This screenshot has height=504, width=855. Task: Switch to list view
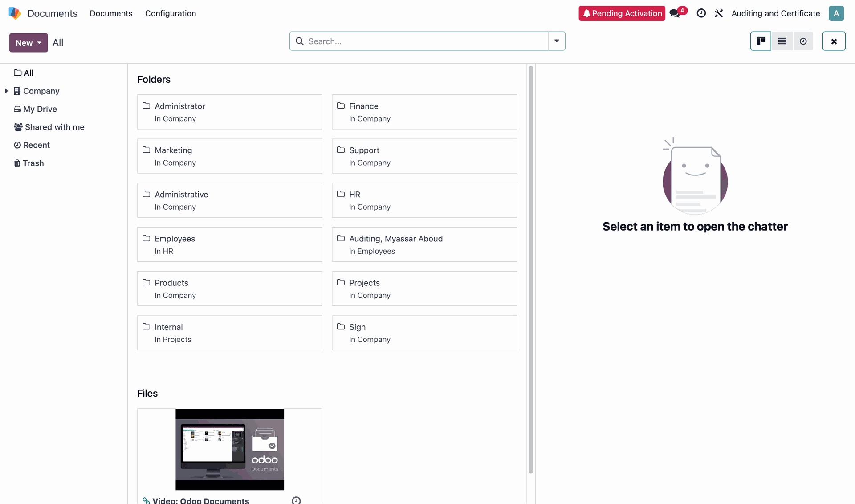tap(782, 41)
